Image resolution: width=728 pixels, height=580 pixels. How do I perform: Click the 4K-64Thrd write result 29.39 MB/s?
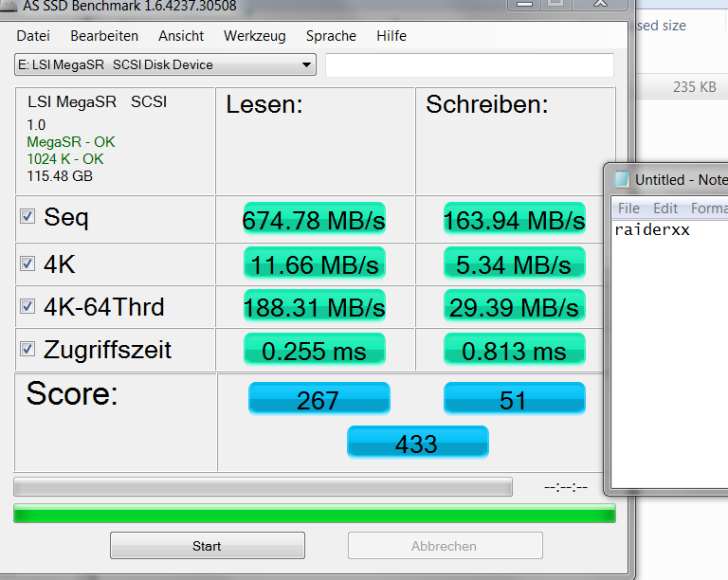(515, 306)
